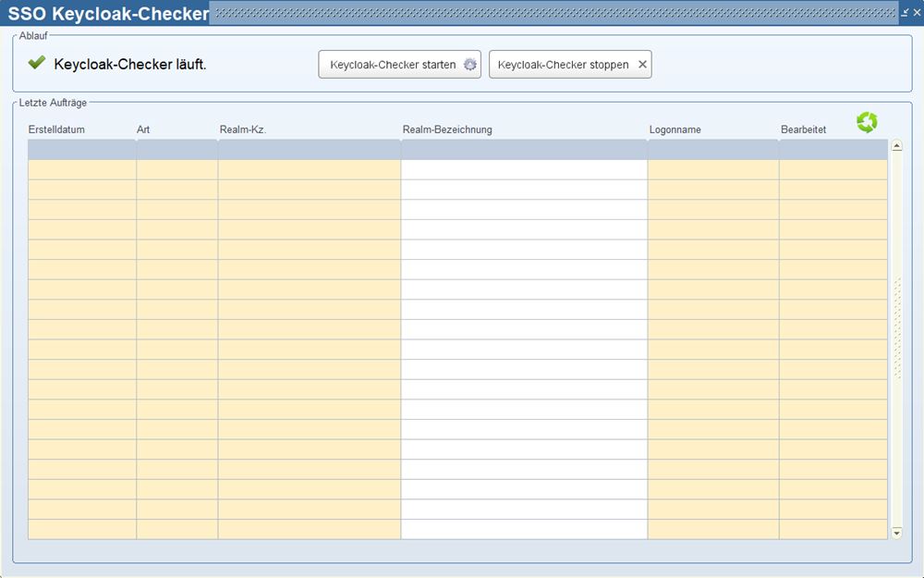
Task: Sort by Art column header
Action: (x=143, y=129)
